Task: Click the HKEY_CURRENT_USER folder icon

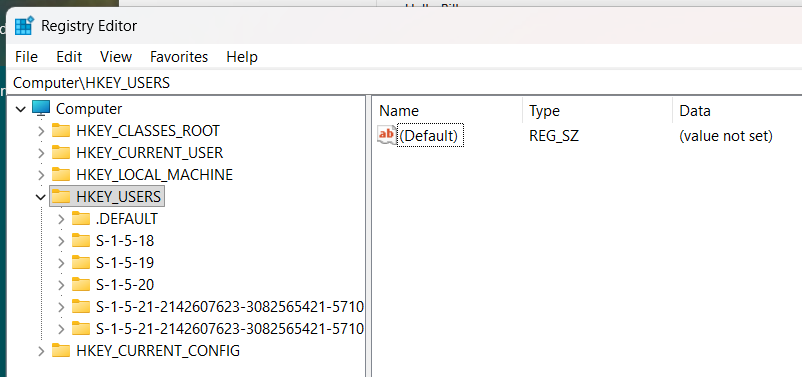Action: 61,152
